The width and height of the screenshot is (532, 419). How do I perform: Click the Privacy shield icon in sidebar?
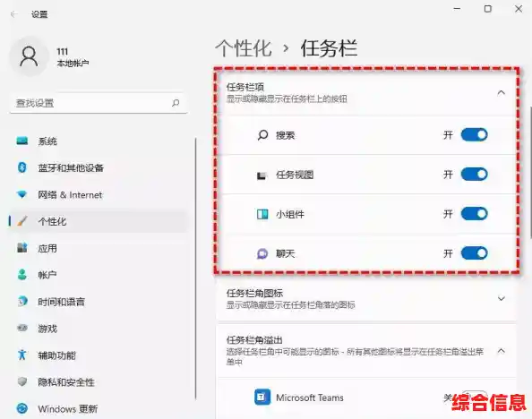22,381
